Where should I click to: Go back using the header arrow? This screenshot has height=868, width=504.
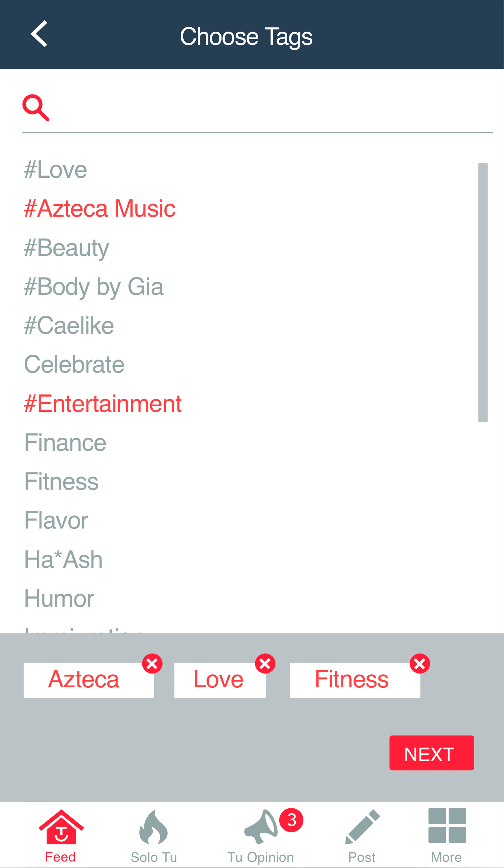(39, 34)
